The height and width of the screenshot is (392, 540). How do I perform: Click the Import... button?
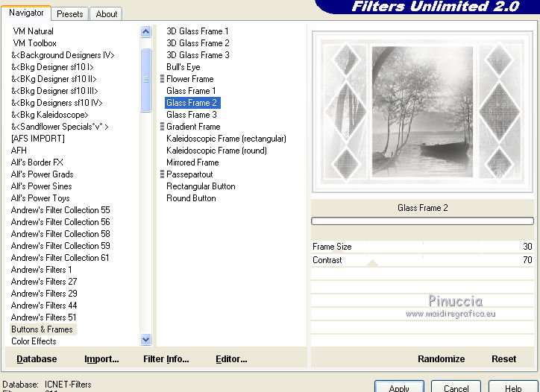pos(101,359)
